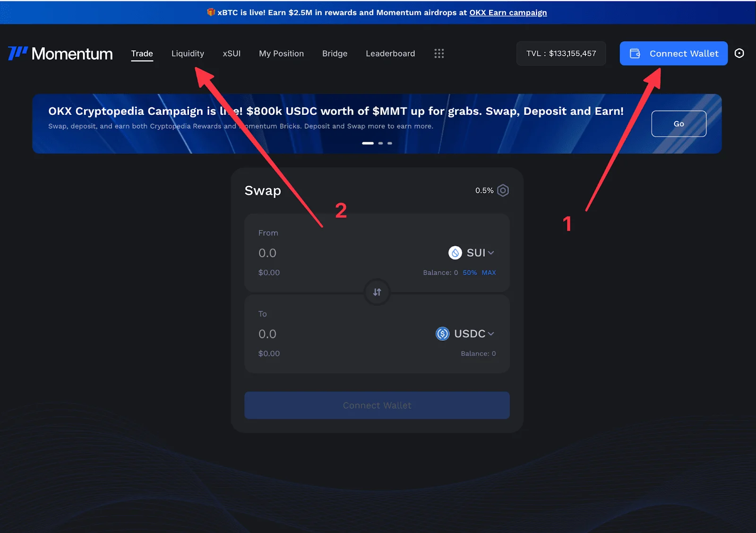The height and width of the screenshot is (533, 756).
Task: Set From amount to MAX
Action: pos(489,273)
